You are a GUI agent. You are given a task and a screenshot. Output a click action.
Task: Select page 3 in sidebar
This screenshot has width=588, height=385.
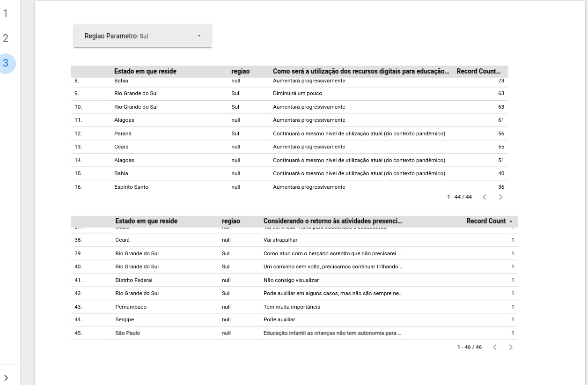click(6, 63)
